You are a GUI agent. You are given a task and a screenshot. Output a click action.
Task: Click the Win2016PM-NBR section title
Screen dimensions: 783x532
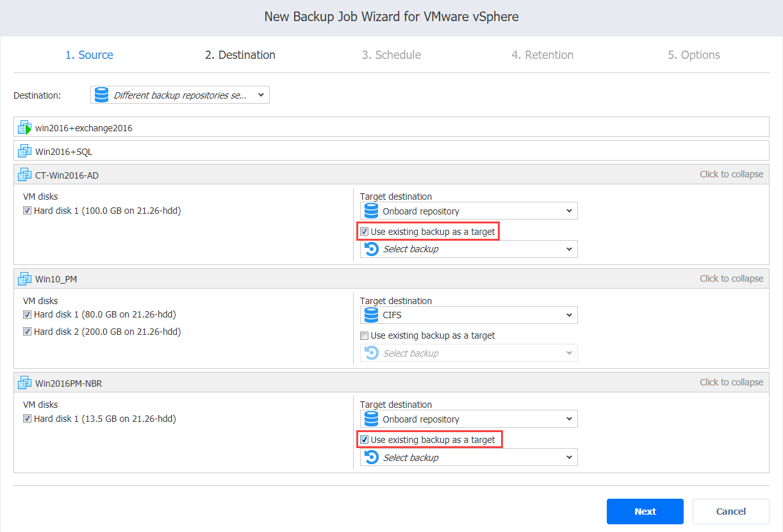(69, 383)
